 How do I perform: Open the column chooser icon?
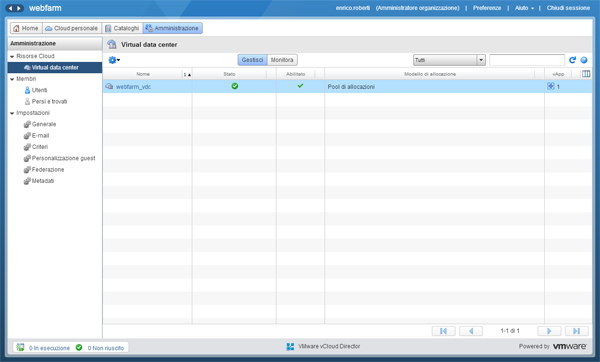(x=586, y=74)
